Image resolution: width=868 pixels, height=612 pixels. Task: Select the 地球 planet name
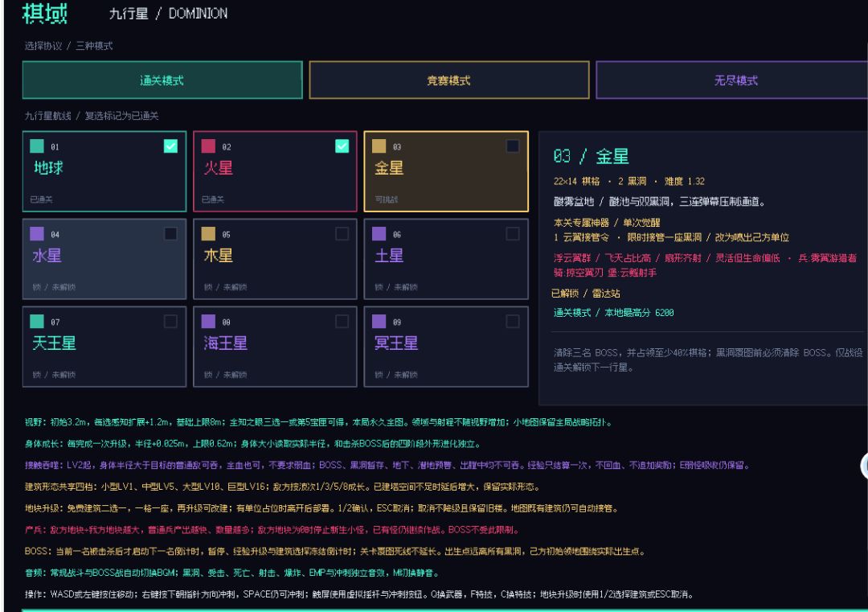click(x=48, y=168)
